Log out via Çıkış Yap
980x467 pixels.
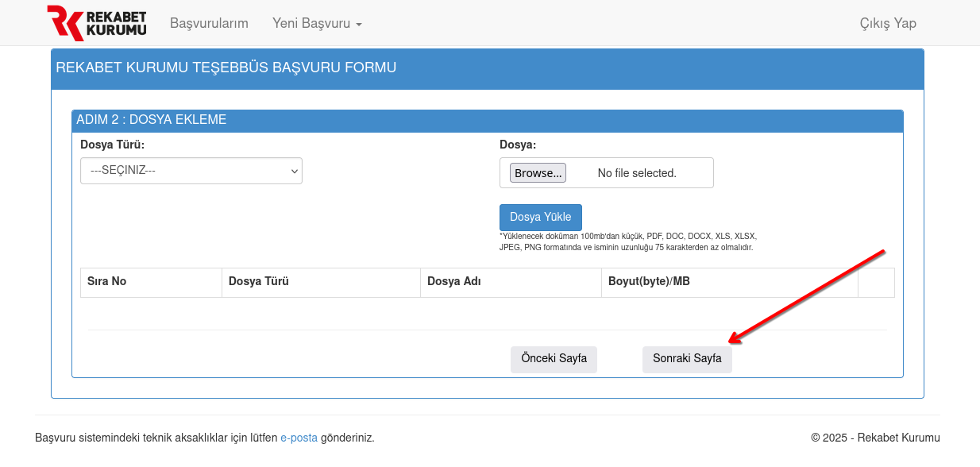[888, 23]
